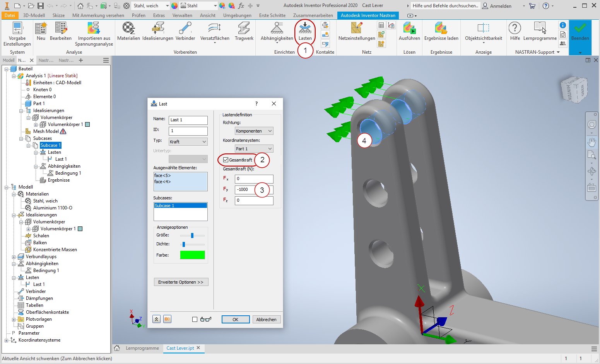Expand the Koordinatensysteme tree node
The image size is (600, 364).
tap(7, 340)
